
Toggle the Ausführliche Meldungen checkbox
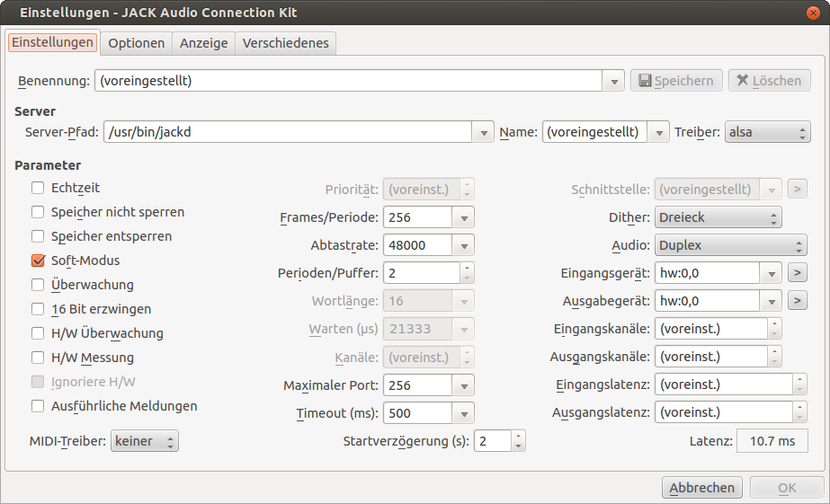[38, 406]
